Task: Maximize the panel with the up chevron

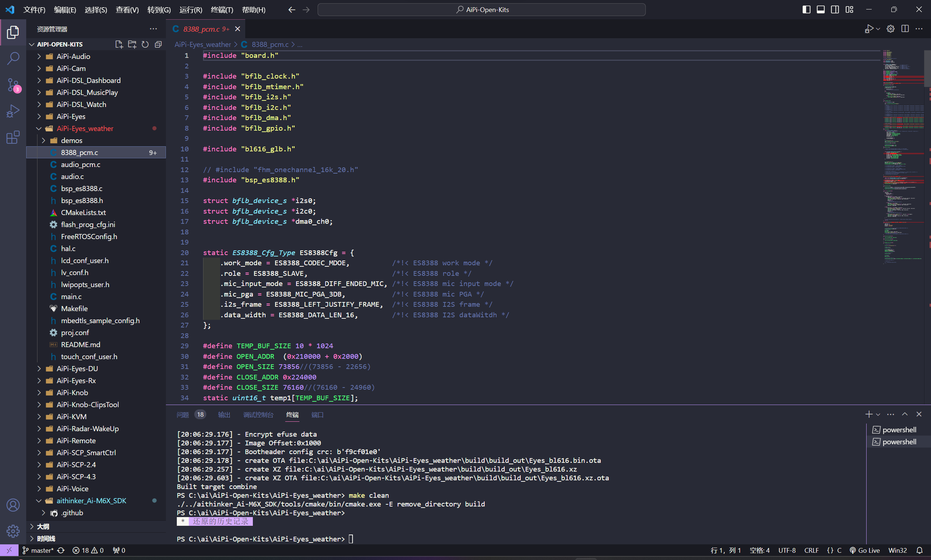Action: click(904, 414)
